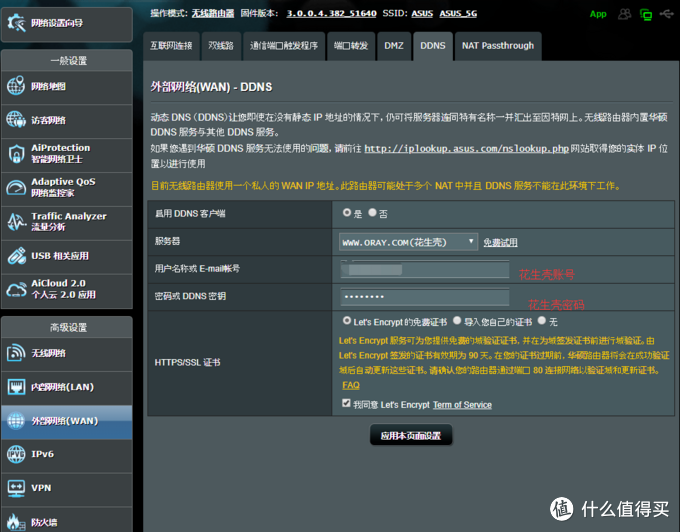680x532 pixels.
Task: Open Traffic Analyzer 流量分析
Action: 66,221
